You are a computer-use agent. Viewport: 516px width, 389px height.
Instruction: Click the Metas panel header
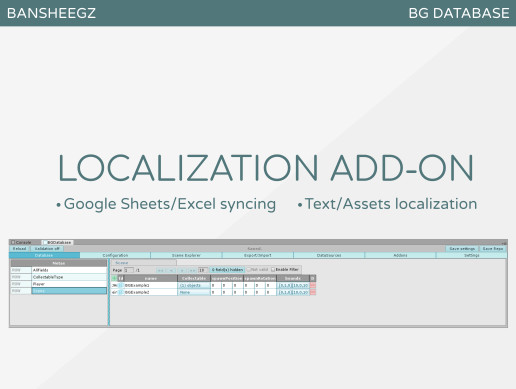59,263
